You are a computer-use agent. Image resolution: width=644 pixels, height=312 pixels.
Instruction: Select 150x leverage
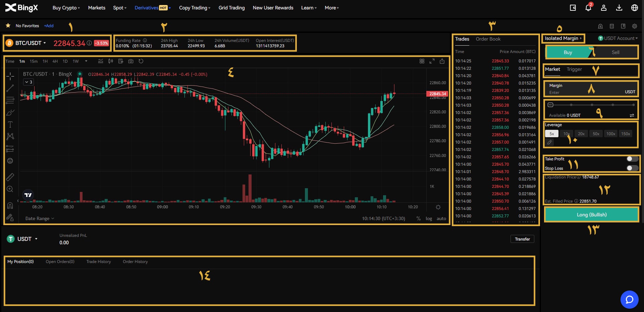pyautogui.click(x=626, y=134)
